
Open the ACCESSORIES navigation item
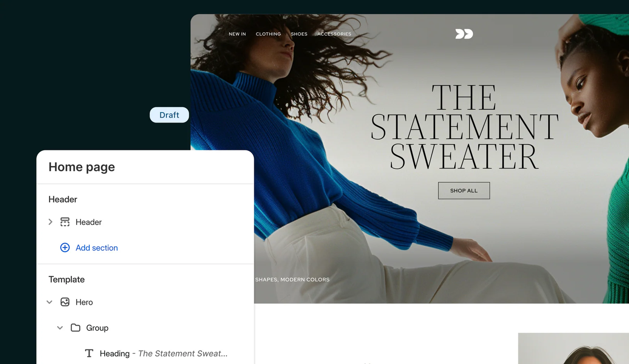334,34
